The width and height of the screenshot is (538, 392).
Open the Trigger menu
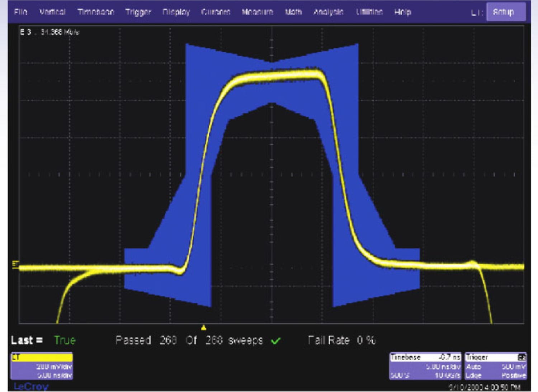point(138,12)
